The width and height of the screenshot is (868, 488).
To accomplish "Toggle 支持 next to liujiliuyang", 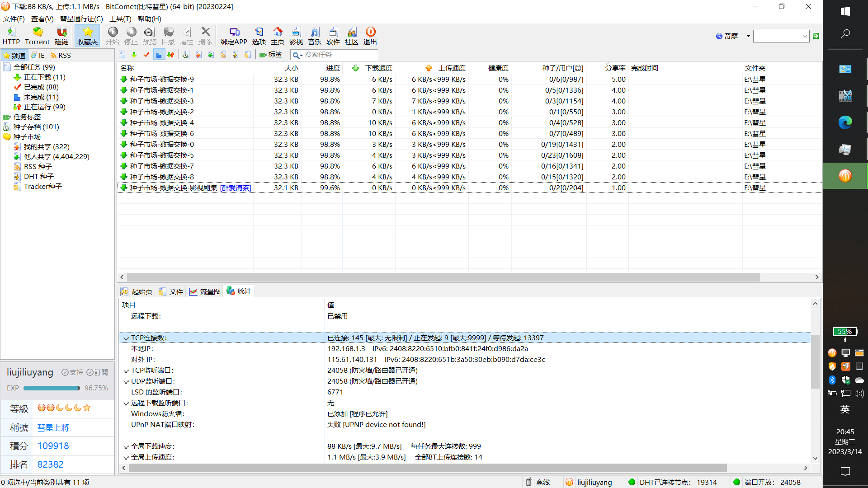I will (x=72, y=372).
